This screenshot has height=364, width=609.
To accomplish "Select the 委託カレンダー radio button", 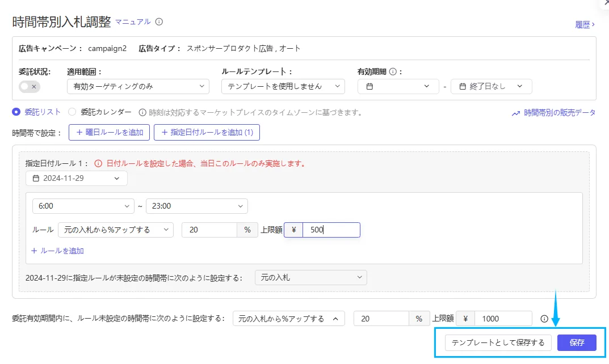I will click(72, 112).
